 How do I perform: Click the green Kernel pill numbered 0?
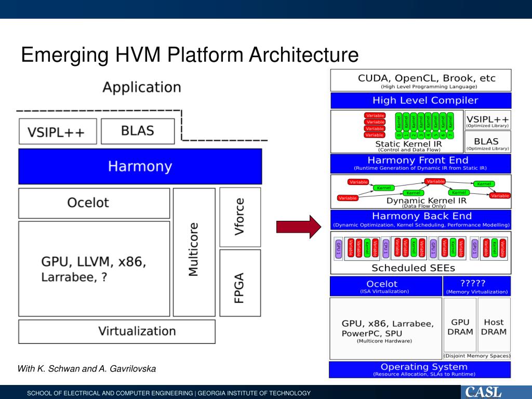[399, 126]
